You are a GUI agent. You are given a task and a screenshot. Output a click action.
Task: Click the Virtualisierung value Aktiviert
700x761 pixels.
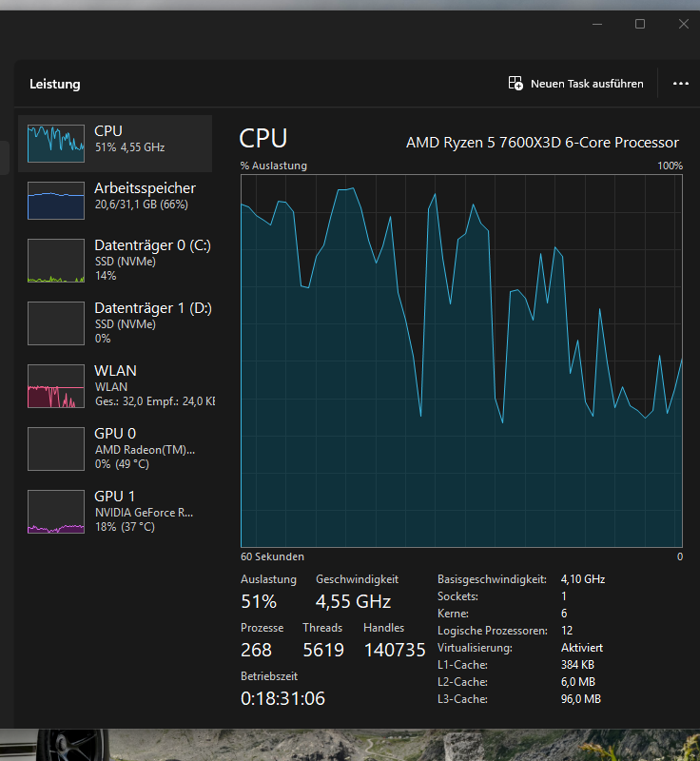582,648
